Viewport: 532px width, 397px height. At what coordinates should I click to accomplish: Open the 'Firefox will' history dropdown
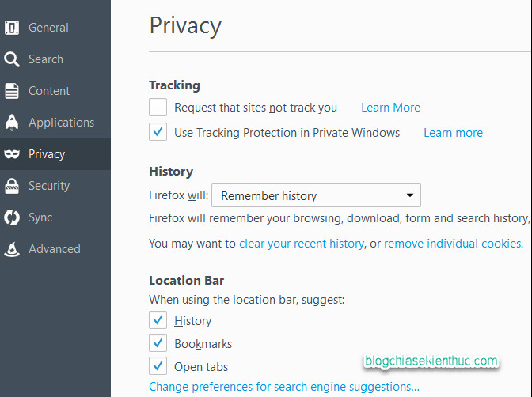316,195
